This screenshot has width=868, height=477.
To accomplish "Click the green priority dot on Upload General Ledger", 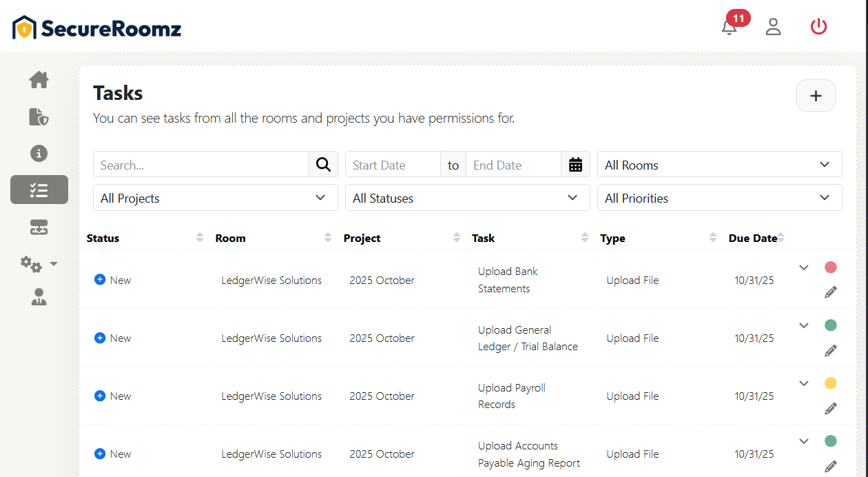I will click(830, 325).
